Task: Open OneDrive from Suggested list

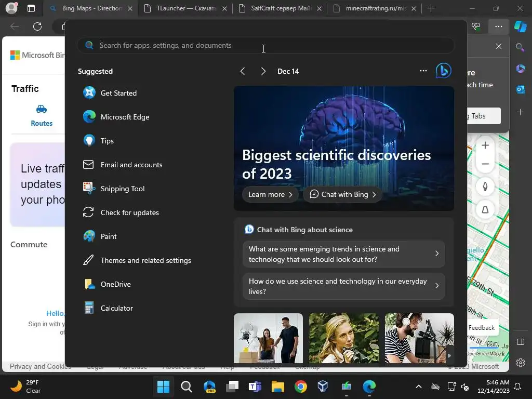Action: [x=107, y=284]
